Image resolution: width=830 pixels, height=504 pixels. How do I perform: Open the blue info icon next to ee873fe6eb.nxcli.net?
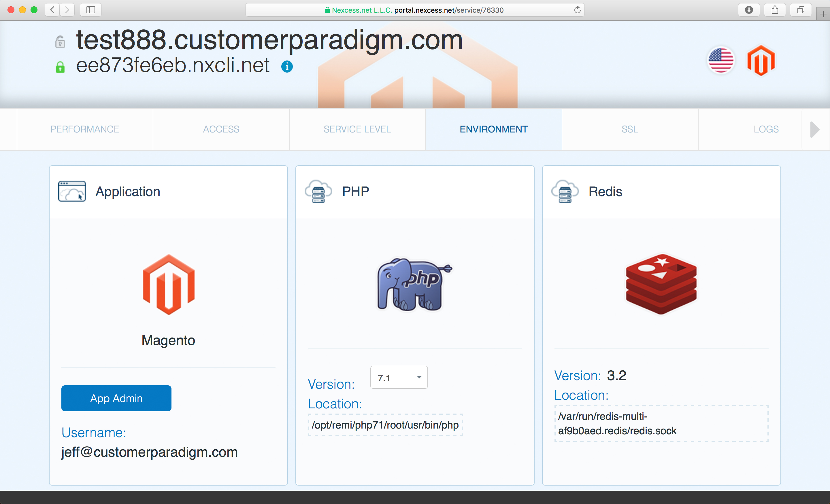click(x=287, y=66)
